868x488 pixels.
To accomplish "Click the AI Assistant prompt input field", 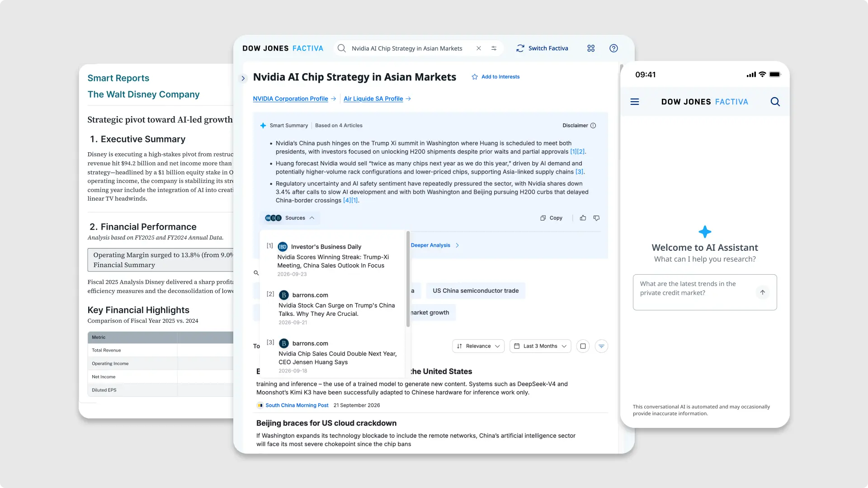I will tap(705, 292).
